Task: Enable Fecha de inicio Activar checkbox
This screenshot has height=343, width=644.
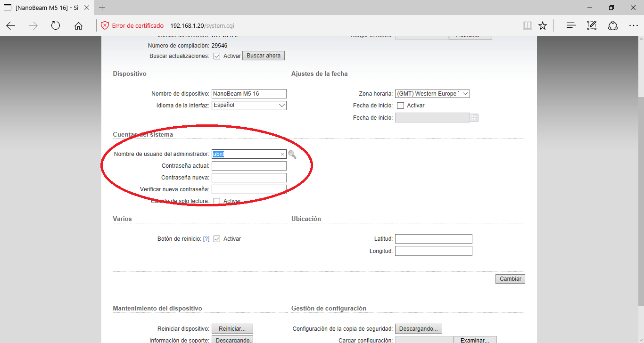Action: coord(400,106)
